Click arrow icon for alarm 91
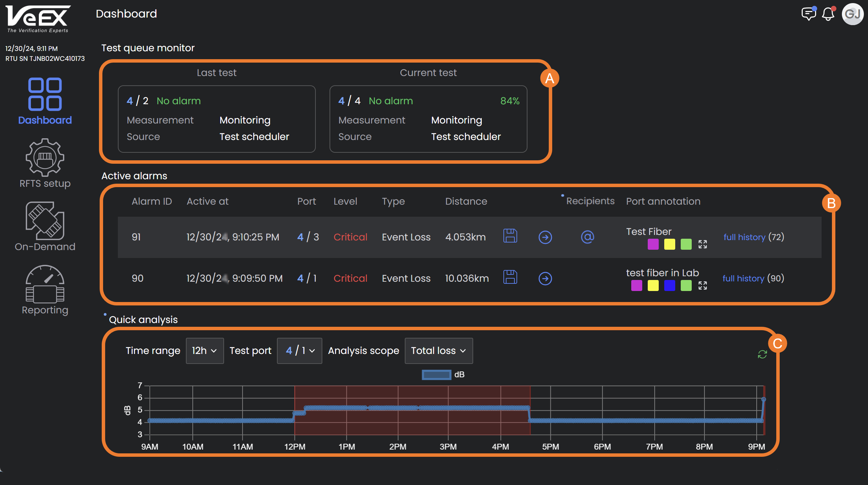This screenshot has height=485, width=868. click(545, 237)
